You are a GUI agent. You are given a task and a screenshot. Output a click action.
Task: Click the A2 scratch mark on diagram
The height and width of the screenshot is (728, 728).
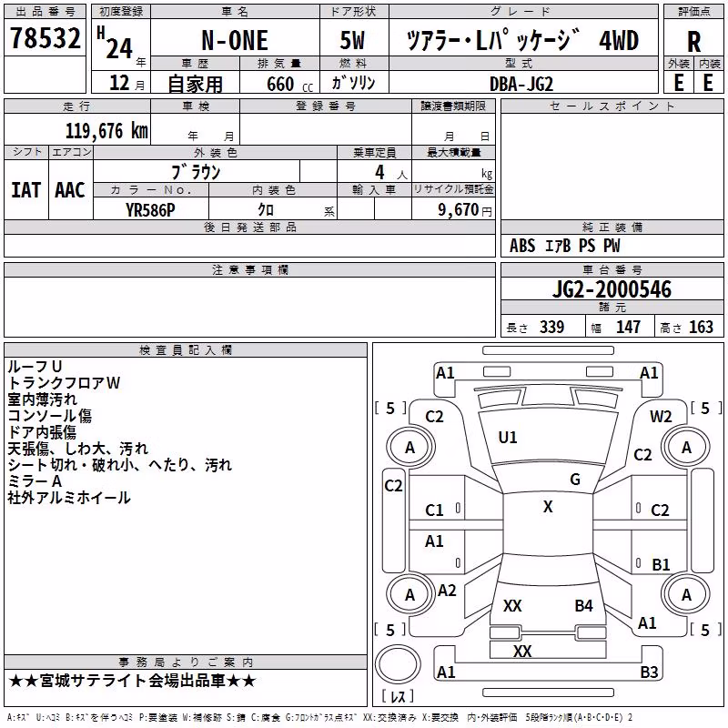tap(447, 591)
